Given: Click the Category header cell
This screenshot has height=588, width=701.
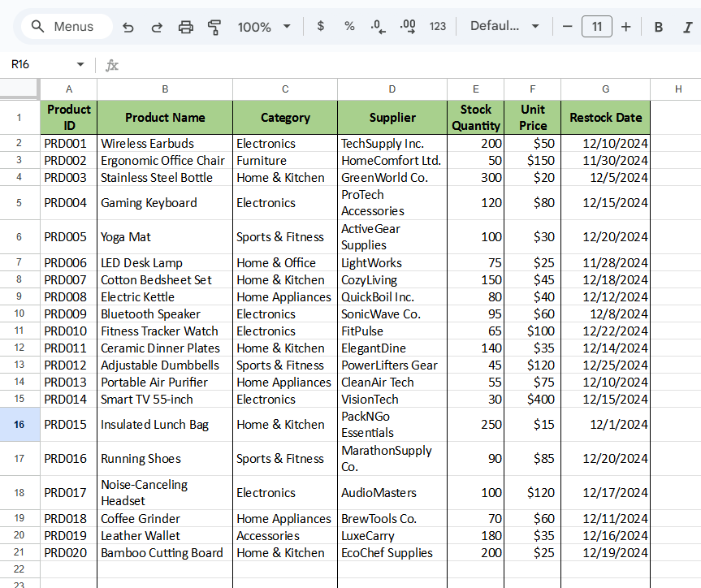Looking at the screenshot, I should tap(285, 118).
